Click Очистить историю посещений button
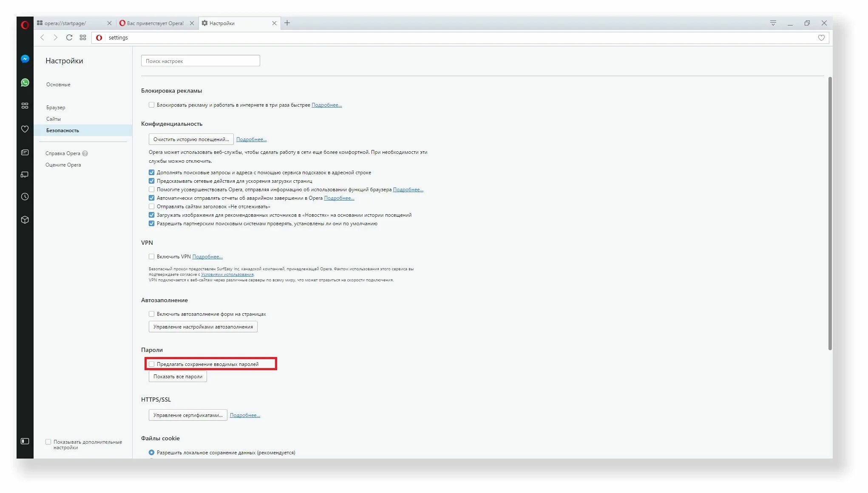 (x=191, y=139)
